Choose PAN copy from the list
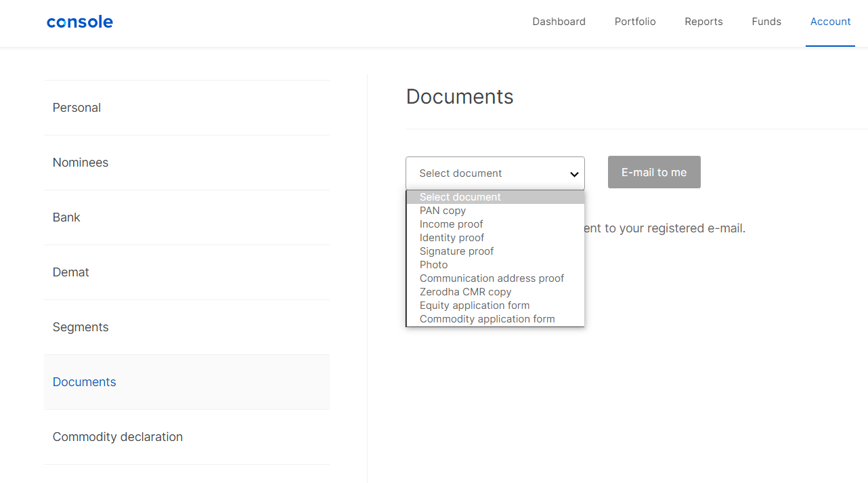 pos(443,211)
